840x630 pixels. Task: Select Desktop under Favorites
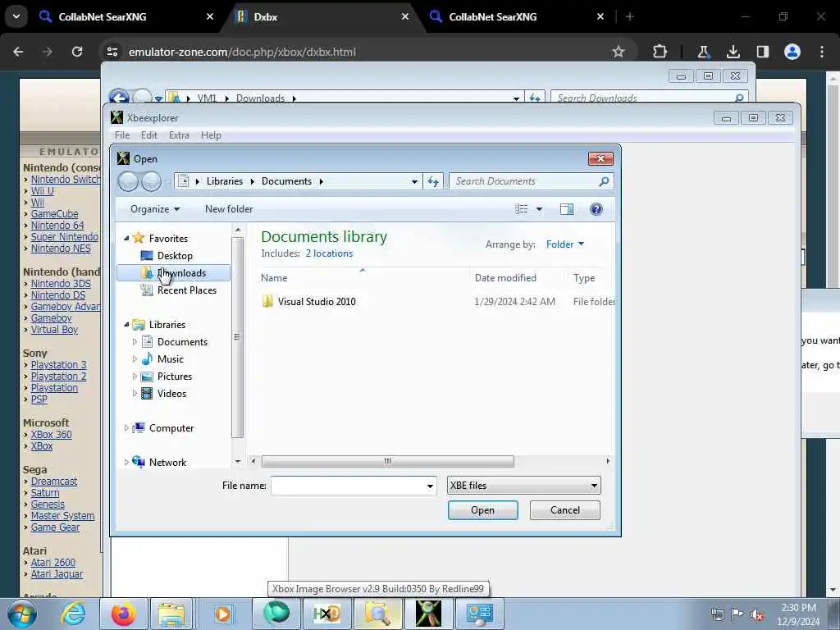(x=174, y=256)
